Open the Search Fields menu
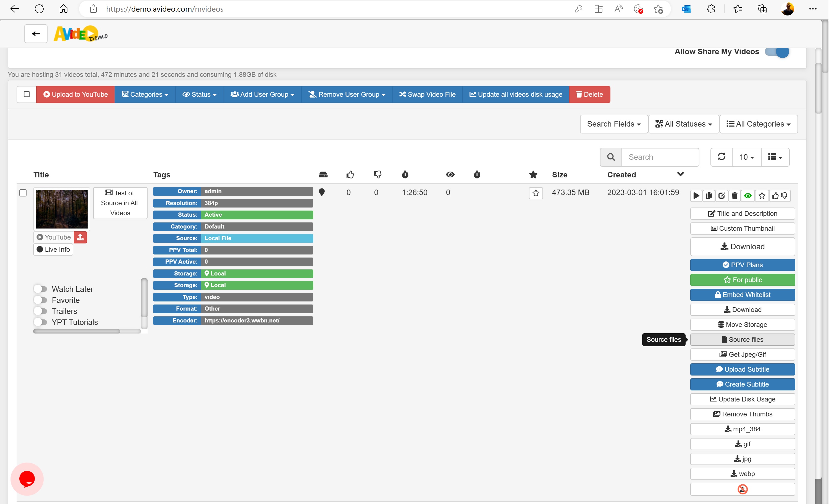This screenshot has height=504, width=829. point(613,124)
